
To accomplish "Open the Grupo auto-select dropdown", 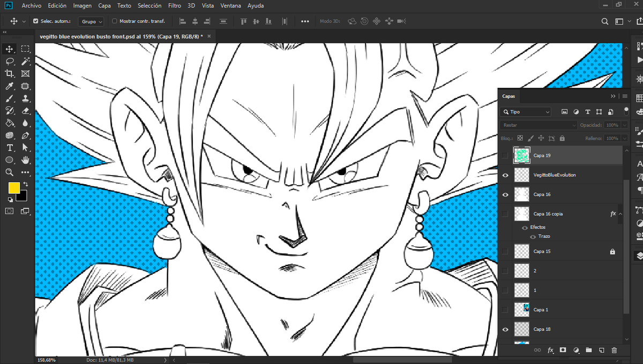I will click(x=91, y=21).
